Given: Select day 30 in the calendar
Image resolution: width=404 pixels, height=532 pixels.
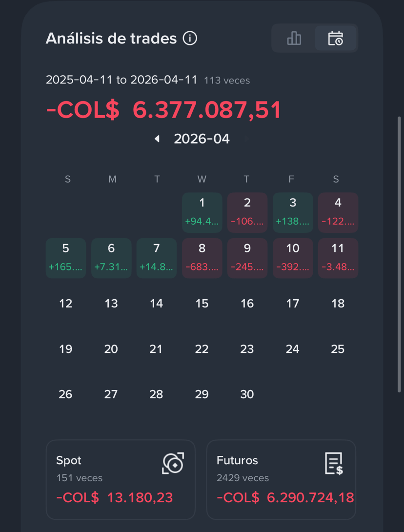Looking at the screenshot, I should pos(247,394).
